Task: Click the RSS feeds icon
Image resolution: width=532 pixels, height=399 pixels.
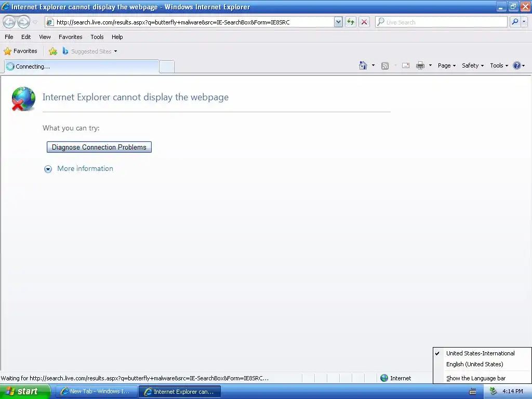Action: click(385, 66)
